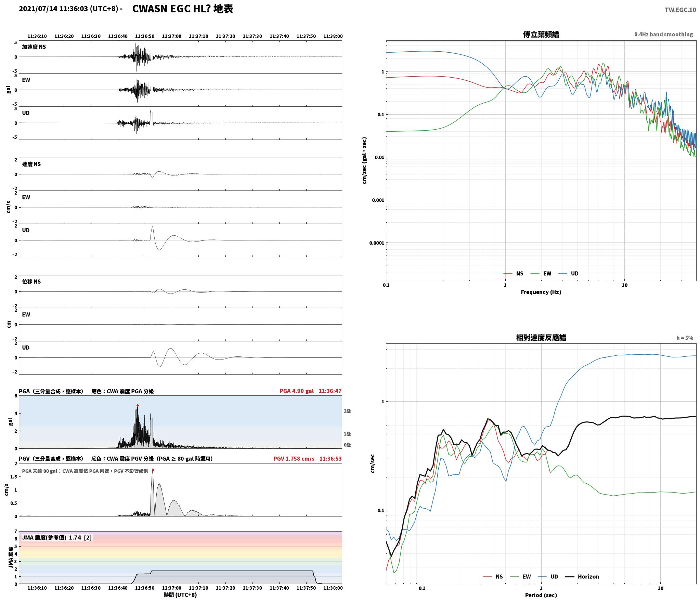Click the 相對速度反應譜 chart title

click(x=541, y=338)
